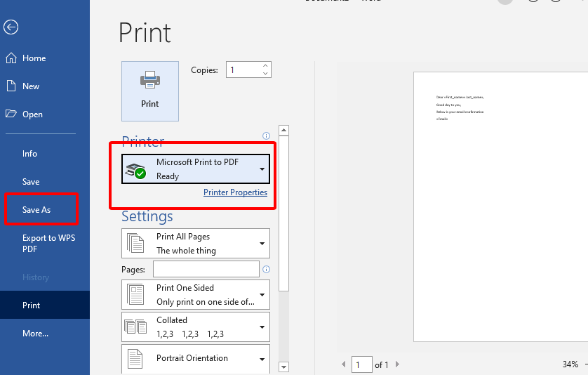Open the Printer Properties link
The image size is (588, 375).
click(236, 192)
